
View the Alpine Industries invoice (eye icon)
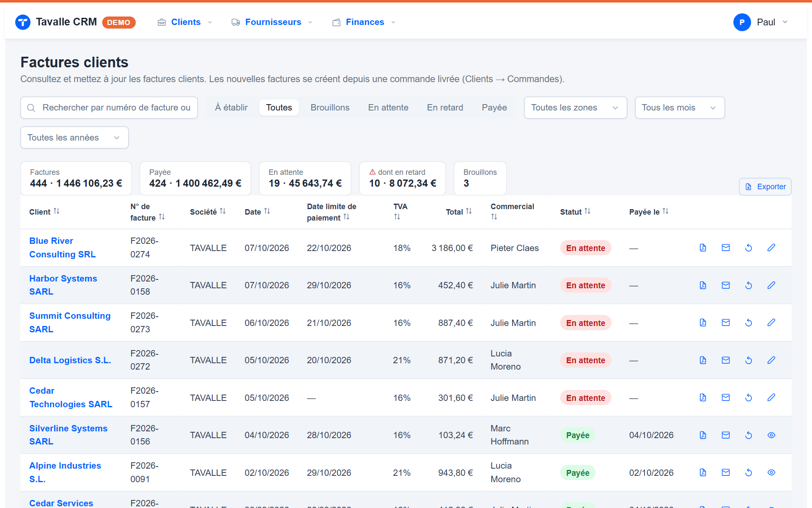pyautogui.click(x=771, y=472)
